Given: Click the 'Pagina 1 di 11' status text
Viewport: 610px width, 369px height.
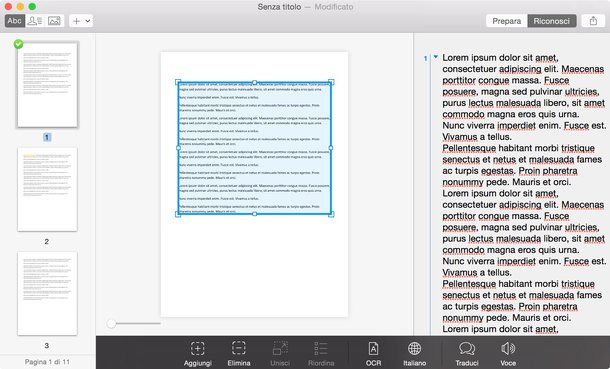Looking at the screenshot, I should click(x=47, y=362).
